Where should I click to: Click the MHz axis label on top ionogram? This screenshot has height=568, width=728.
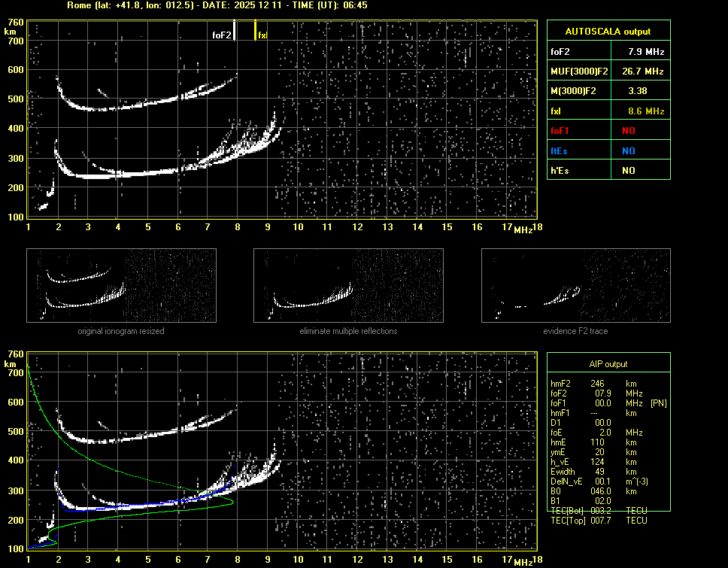(523, 229)
